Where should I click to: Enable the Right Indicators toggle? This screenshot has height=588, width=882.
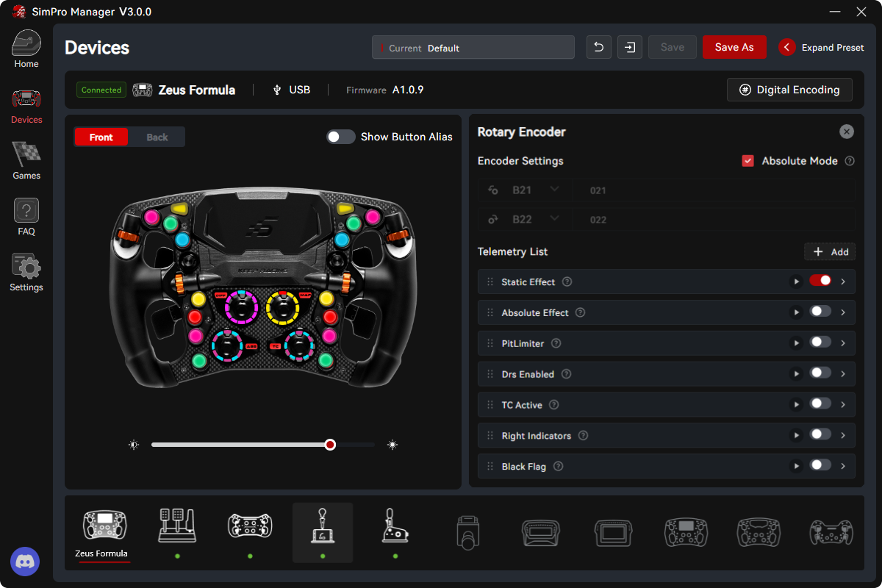tap(820, 435)
